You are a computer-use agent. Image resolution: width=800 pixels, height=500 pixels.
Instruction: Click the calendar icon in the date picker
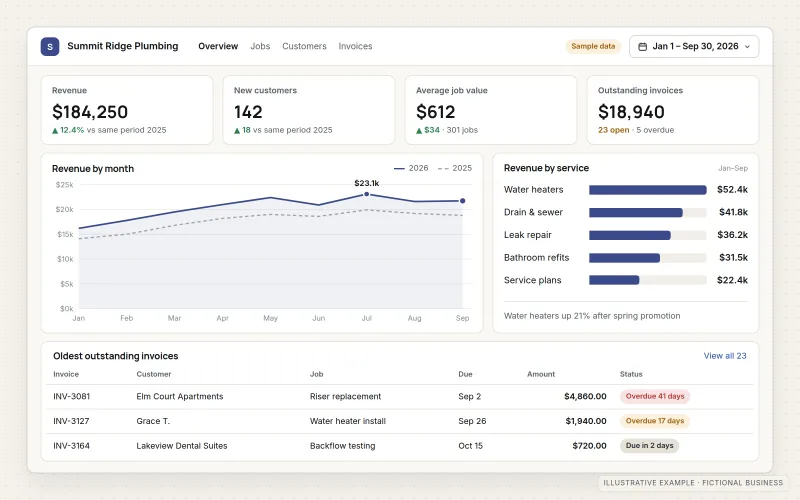(x=643, y=46)
